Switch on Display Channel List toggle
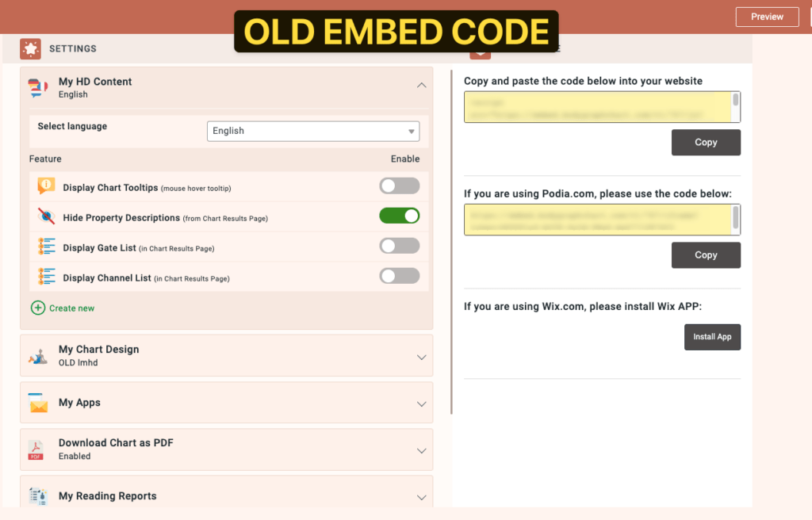Screen dimensions: 812x520 coord(400,276)
